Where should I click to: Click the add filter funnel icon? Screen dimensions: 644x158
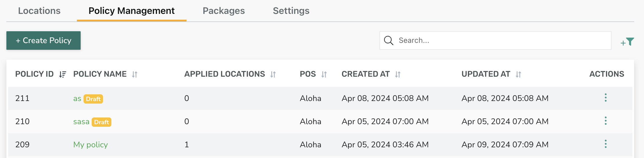627,42
